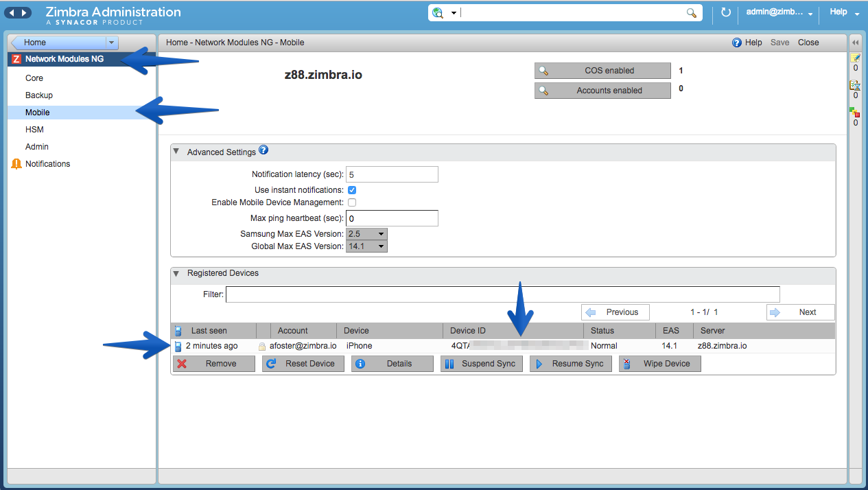The height and width of the screenshot is (490, 868).
Task: Select HSM in the sidebar
Action: 34,130
